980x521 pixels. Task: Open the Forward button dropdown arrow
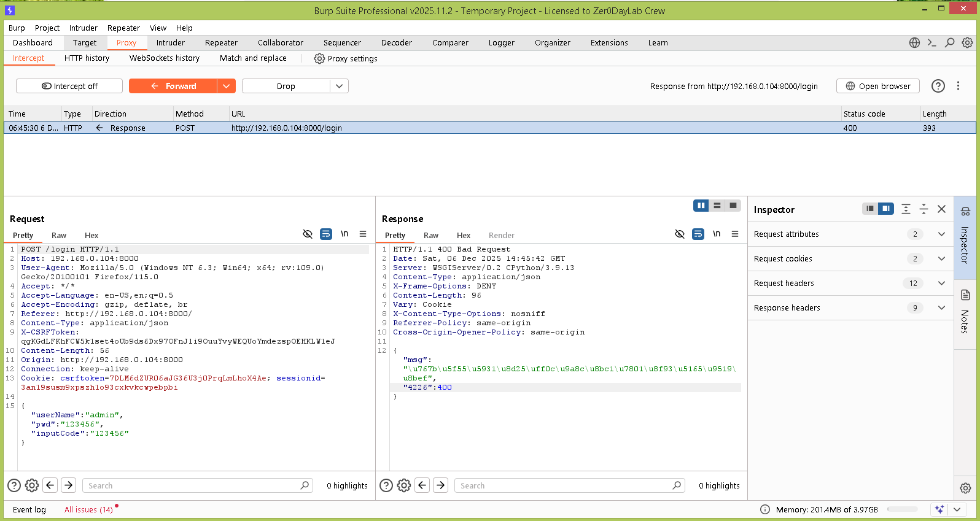click(227, 86)
